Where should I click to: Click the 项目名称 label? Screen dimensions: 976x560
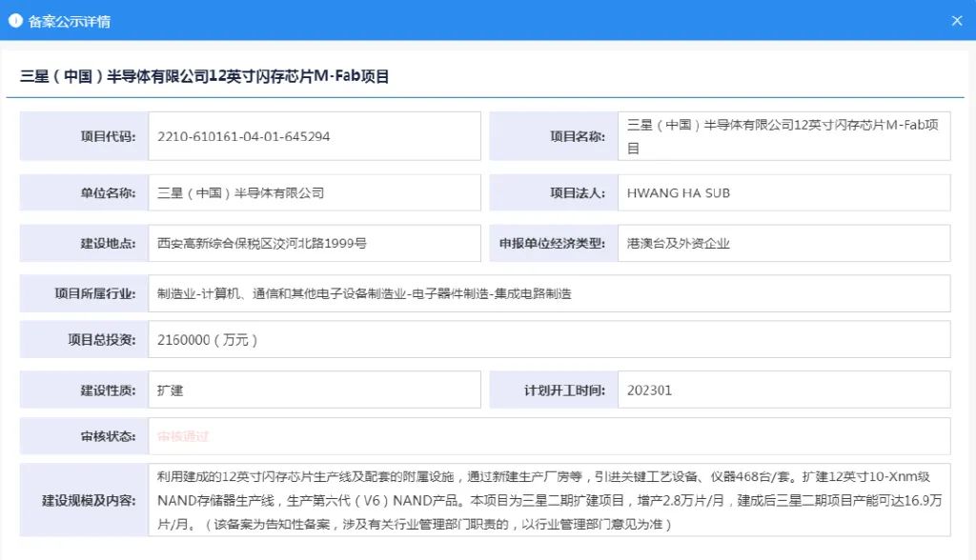[577, 136]
